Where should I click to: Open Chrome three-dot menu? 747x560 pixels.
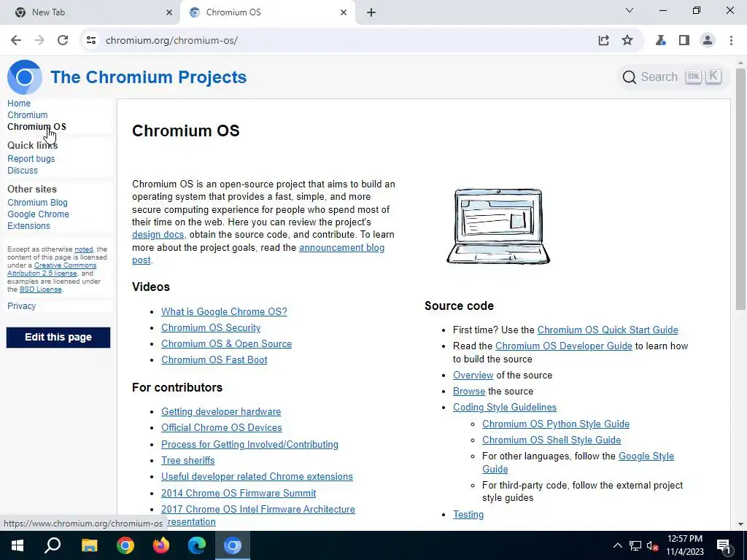point(731,41)
